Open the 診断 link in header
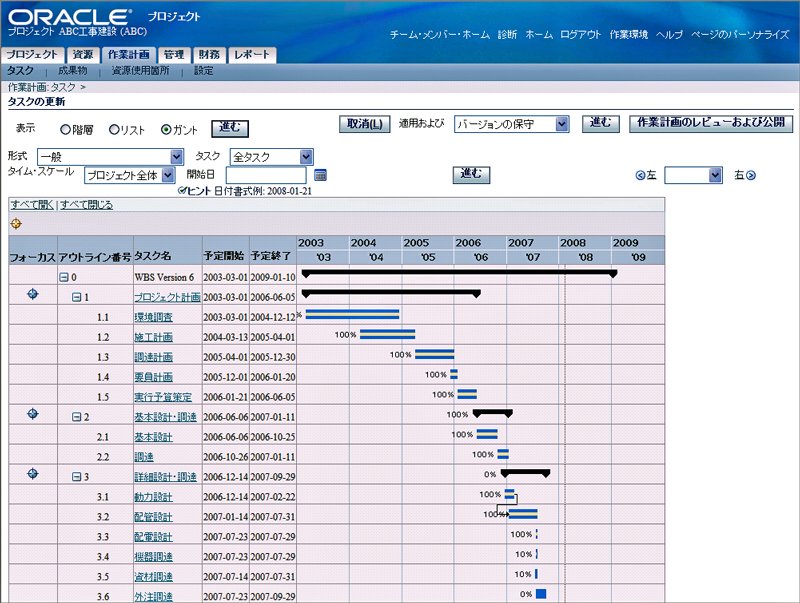 (x=507, y=35)
